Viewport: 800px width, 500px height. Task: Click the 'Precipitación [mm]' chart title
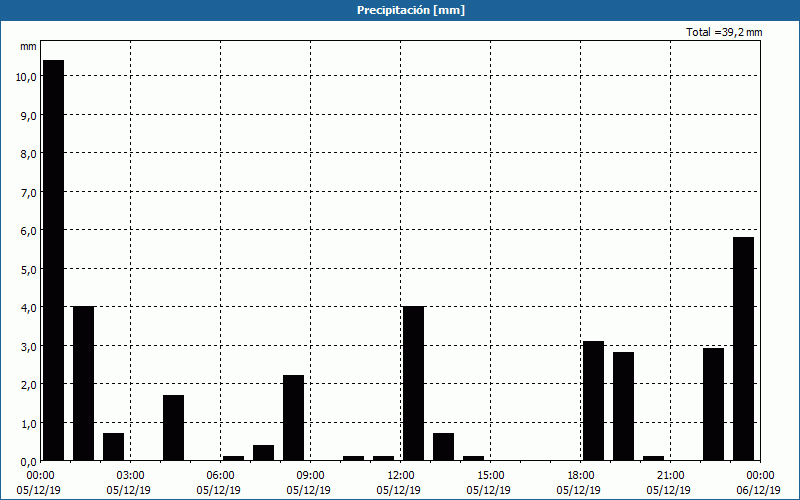[411, 10]
